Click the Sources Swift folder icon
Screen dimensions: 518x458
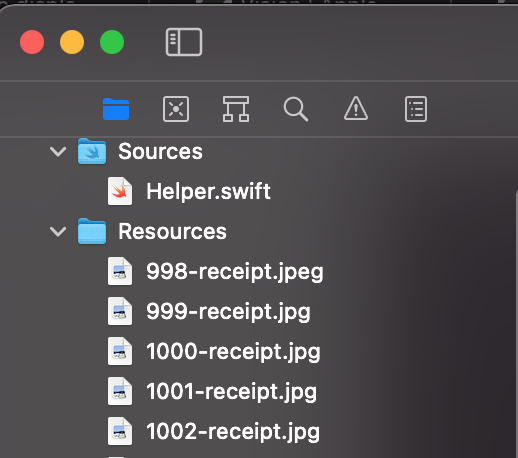92,151
